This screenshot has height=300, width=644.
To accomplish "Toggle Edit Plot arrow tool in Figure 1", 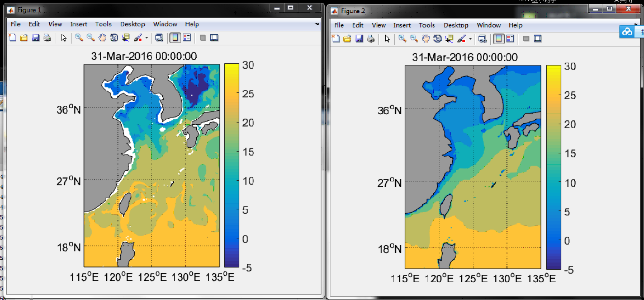I will tap(64, 38).
